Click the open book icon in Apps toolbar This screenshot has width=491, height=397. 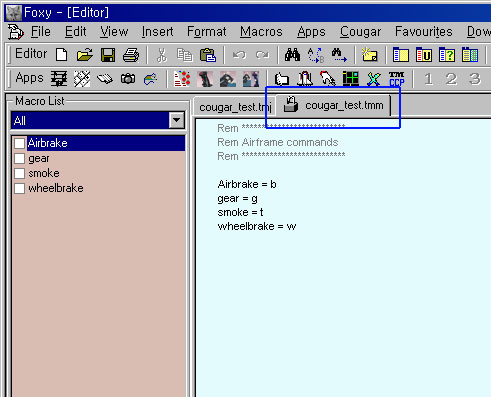(x=105, y=79)
